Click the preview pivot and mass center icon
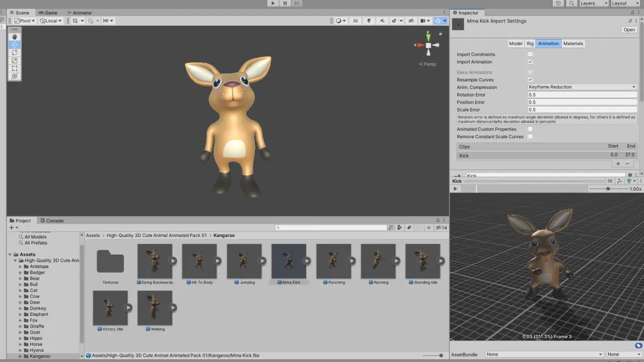Viewport: 644px width, 362px height. pos(619,181)
